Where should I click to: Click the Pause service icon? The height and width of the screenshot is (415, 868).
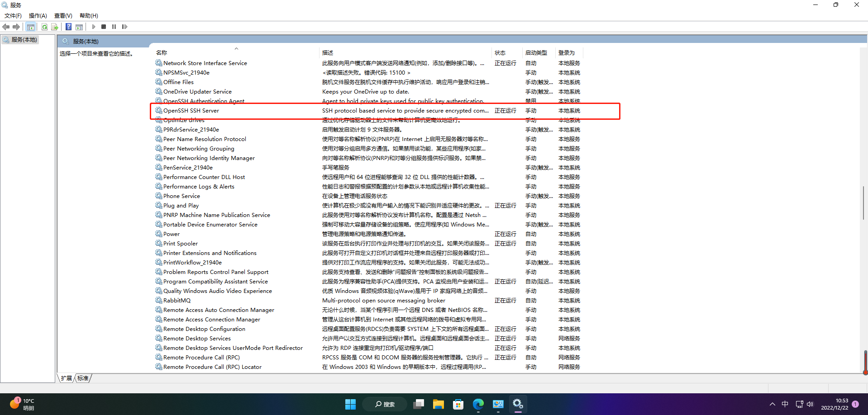pyautogui.click(x=114, y=27)
